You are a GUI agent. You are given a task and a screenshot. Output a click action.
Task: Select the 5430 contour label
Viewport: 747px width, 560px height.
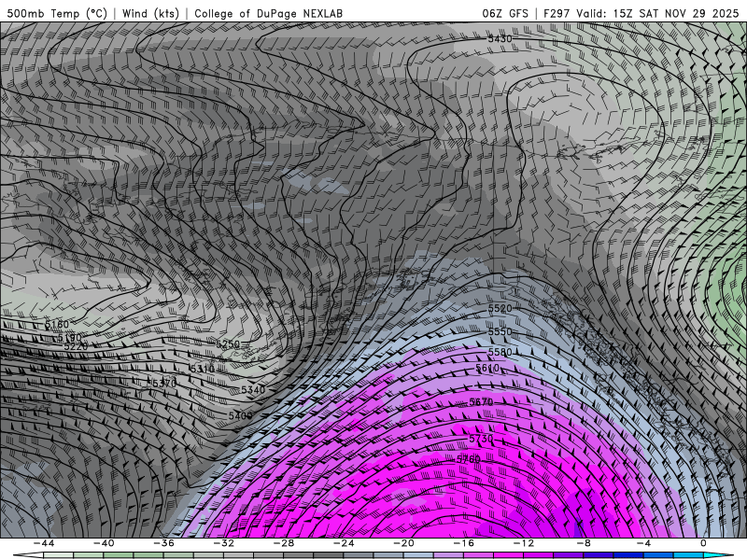pos(500,39)
